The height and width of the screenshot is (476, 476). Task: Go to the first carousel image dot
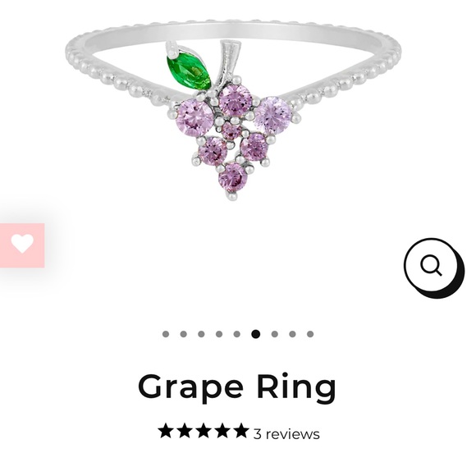click(166, 334)
